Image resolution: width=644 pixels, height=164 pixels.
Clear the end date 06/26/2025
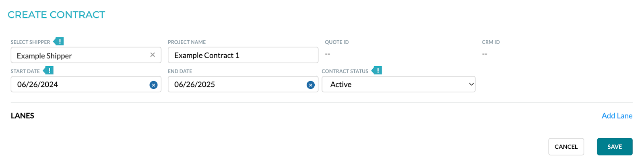[310, 85]
